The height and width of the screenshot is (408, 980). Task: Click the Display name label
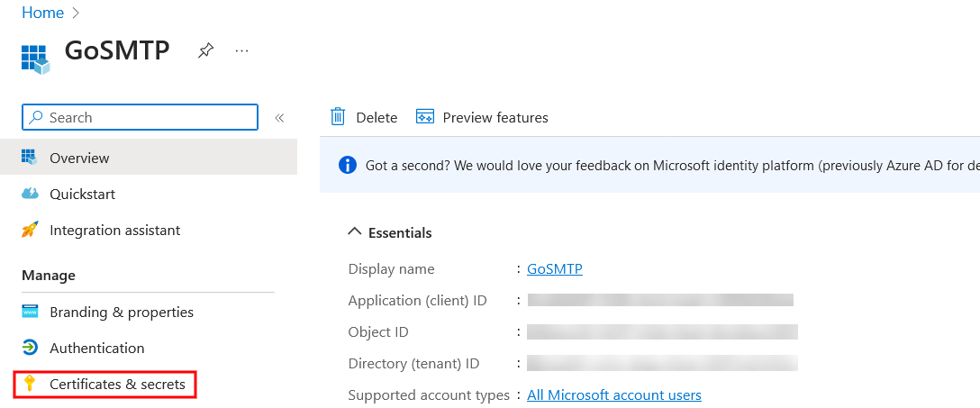point(391,268)
